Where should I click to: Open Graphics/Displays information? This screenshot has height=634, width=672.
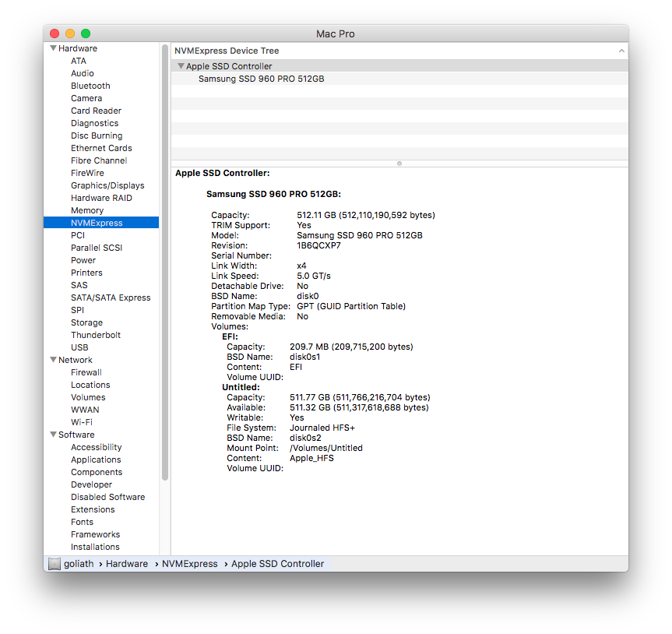pos(107,185)
